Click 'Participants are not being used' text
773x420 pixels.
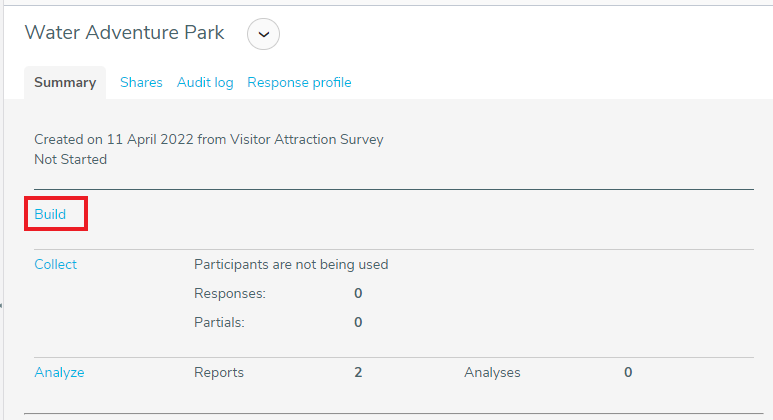290,265
